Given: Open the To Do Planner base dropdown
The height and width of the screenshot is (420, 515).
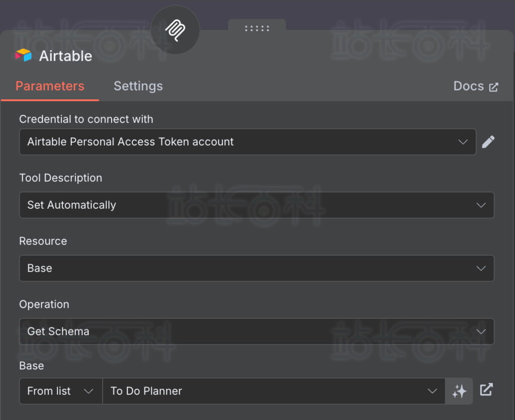Looking at the screenshot, I should coord(273,391).
